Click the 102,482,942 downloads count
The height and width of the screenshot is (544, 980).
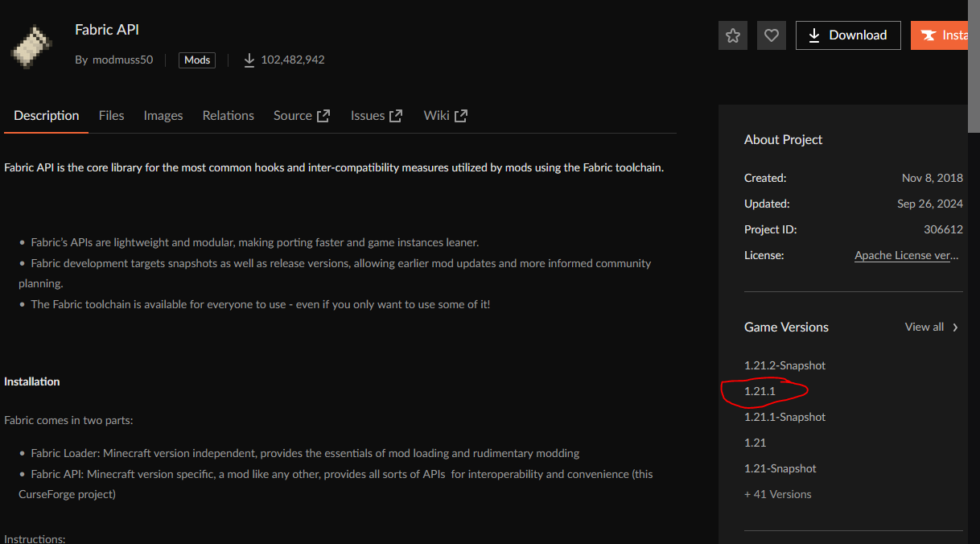[293, 60]
